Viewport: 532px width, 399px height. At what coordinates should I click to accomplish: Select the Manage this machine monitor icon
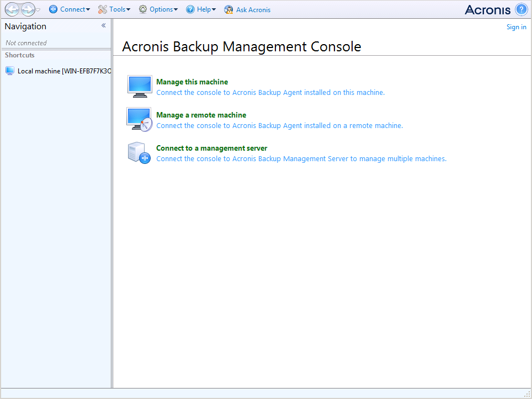139,86
